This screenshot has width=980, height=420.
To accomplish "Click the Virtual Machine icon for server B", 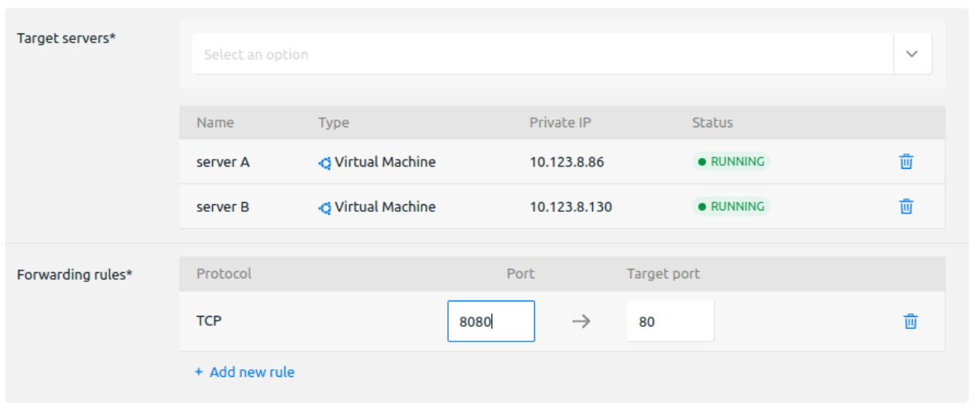I will (325, 207).
